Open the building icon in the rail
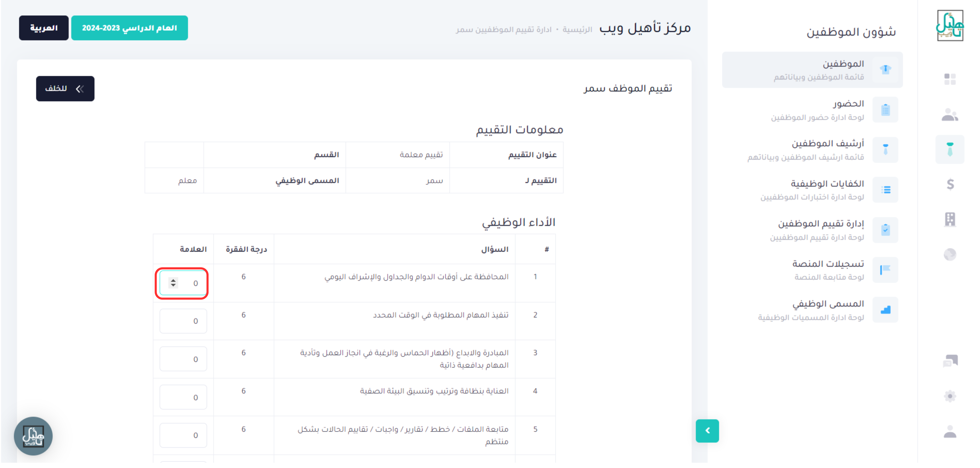Screen dimensions: 980x468 950,220
